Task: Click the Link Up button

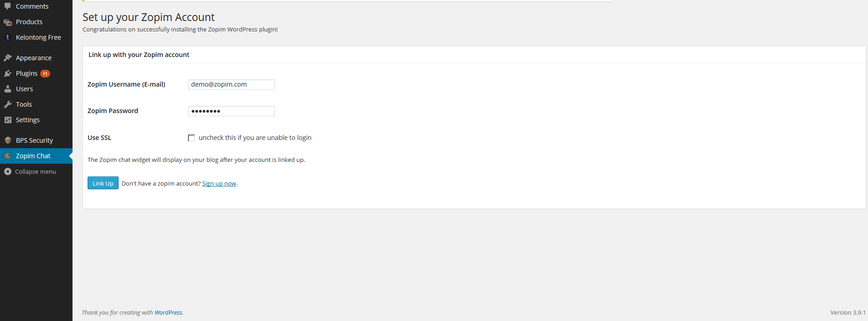Action: [103, 183]
